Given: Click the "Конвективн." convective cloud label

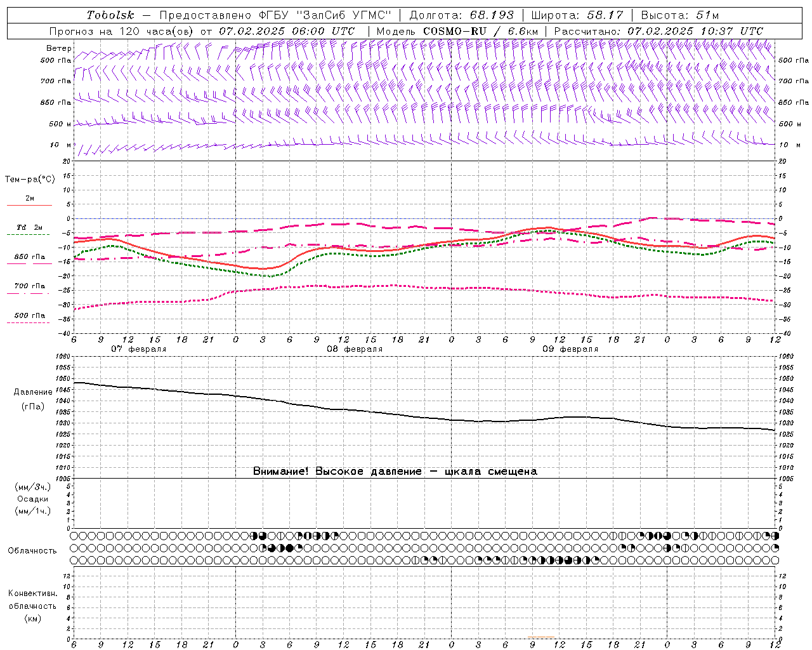Looking at the screenshot, I should click(32, 594).
